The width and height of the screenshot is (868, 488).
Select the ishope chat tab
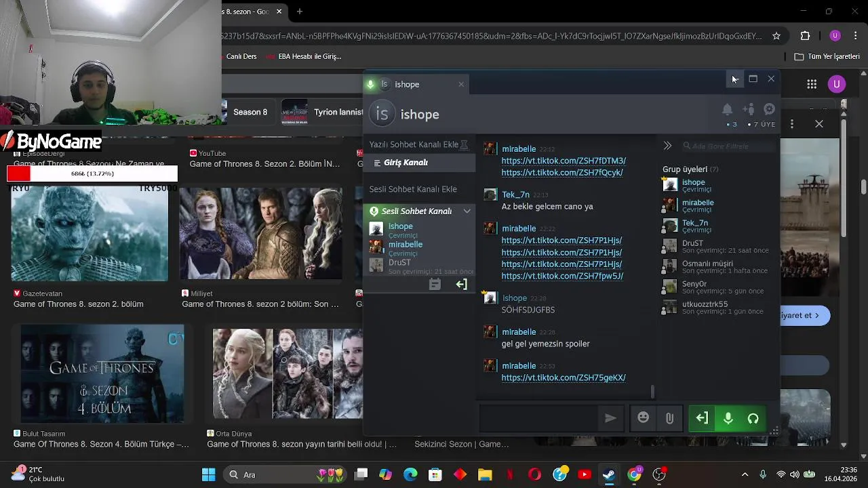pyautogui.click(x=416, y=84)
